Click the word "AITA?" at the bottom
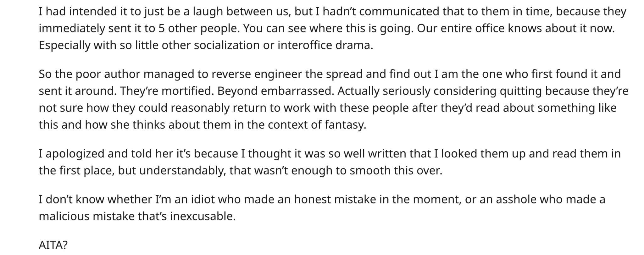 pyautogui.click(x=53, y=245)
